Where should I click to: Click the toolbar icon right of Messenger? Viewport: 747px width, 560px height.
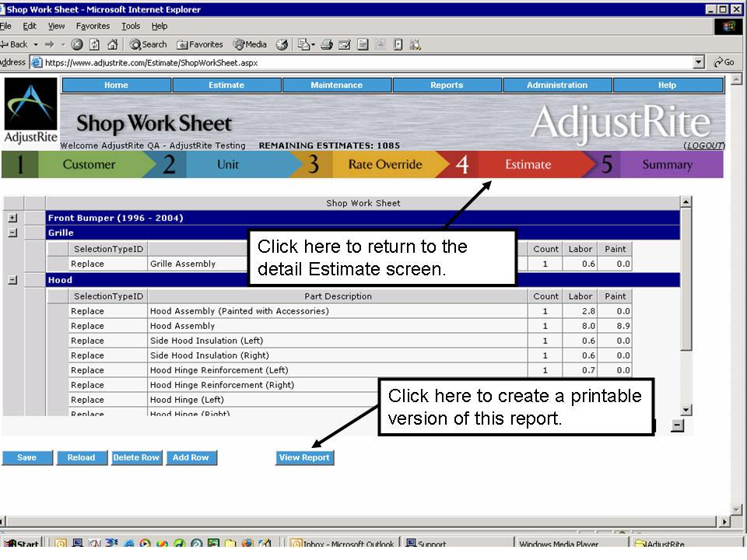click(398, 44)
